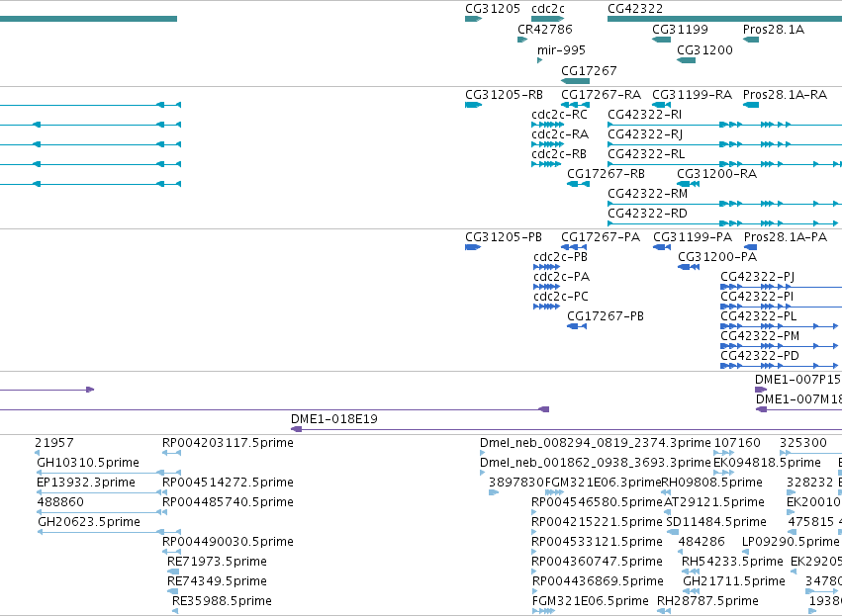Open EST Dmel_neb_008294_0819_2374.3prime

[595, 443]
